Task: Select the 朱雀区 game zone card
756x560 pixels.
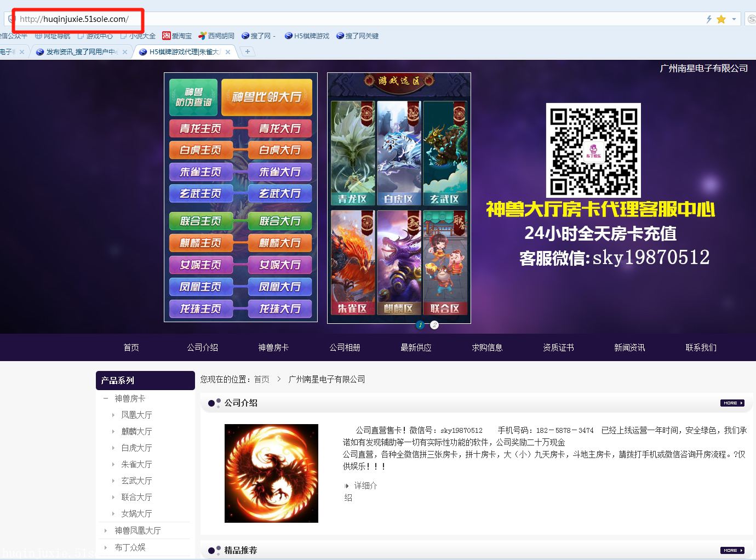Action: click(353, 262)
